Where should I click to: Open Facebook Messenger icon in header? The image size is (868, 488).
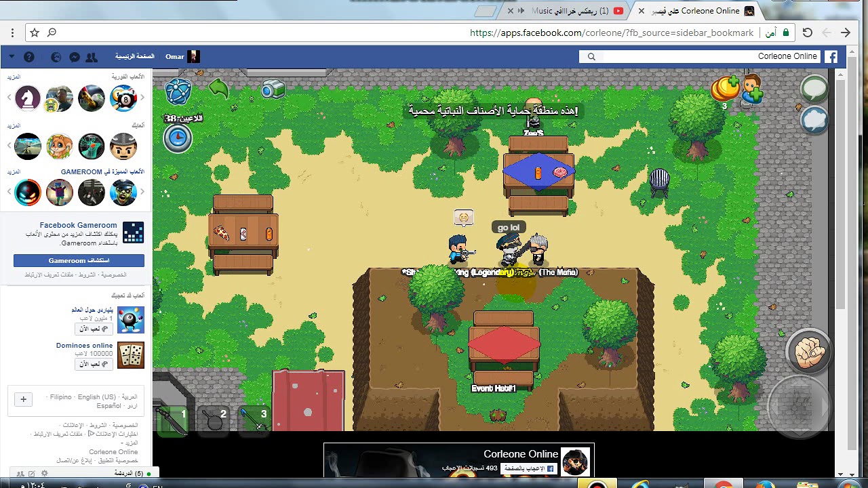coord(75,57)
